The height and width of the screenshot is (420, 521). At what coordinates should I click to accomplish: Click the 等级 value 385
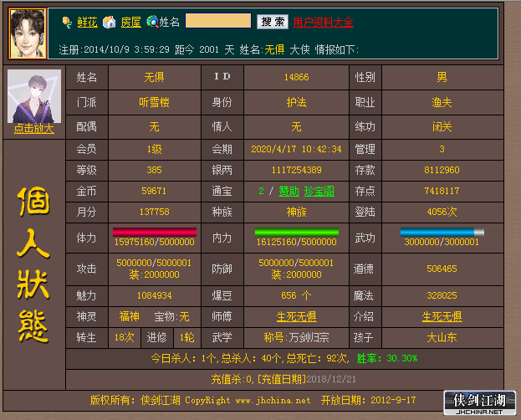(x=154, y=171)
